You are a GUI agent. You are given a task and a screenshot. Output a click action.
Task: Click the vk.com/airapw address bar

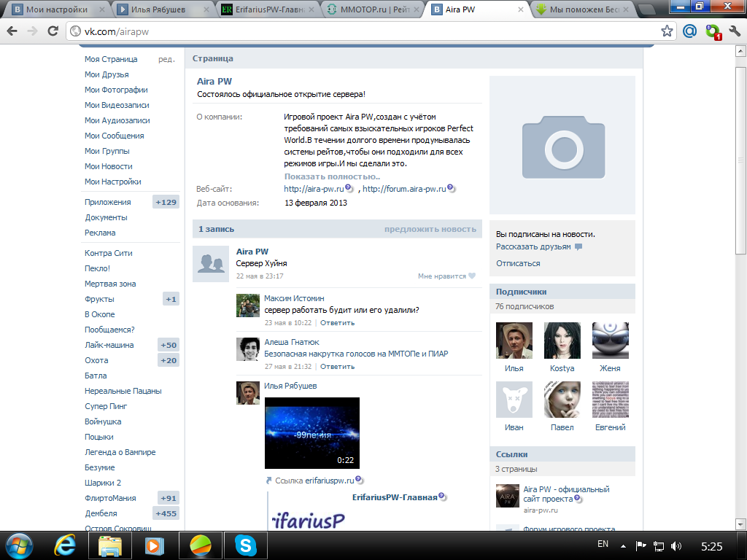367,31
